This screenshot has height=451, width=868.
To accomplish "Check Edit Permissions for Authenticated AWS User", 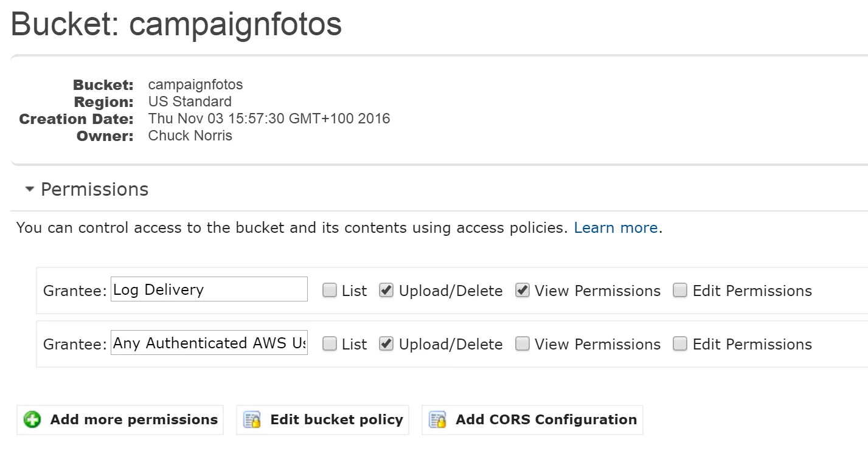I will point(680,344).
